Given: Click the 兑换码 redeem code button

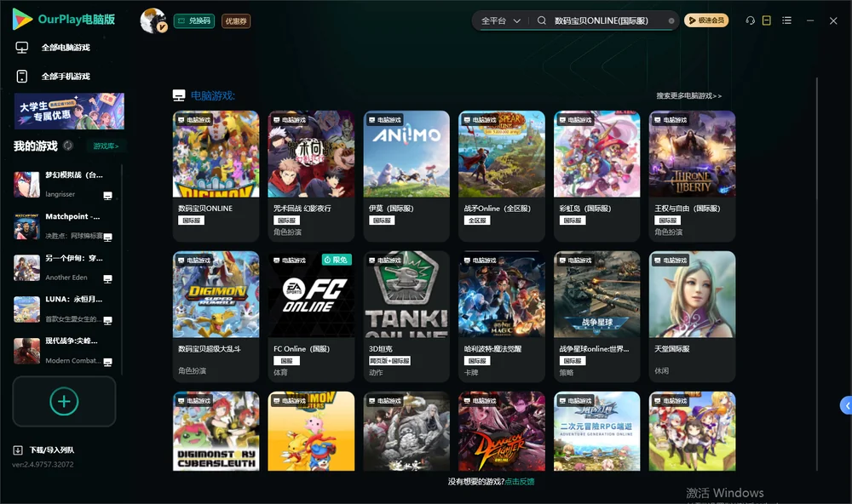Looking at the screenshot, I should [x=194, y=21].
